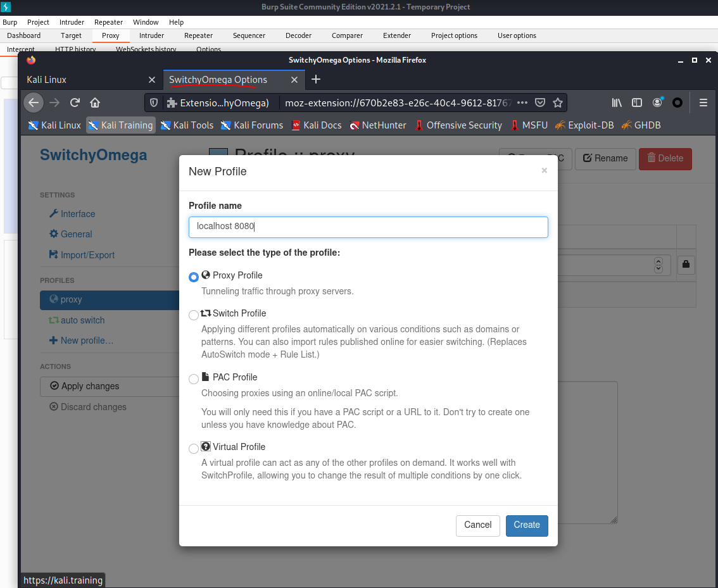
Task: Click New profile… in sidebar
Action: [81, 341]
